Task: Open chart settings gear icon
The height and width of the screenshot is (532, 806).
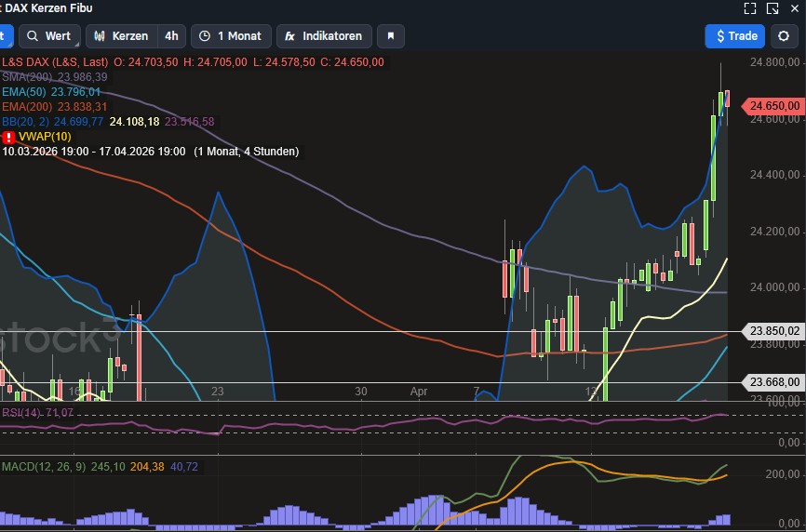Action: 783,36
